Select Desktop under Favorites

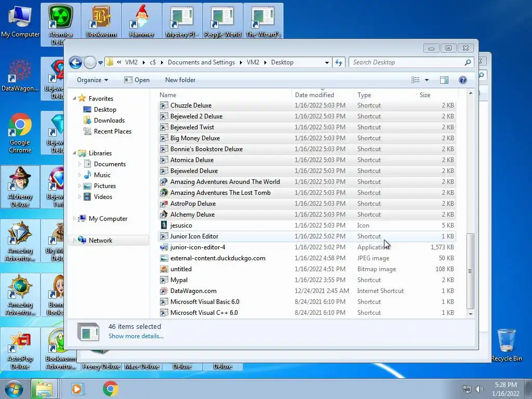105,110
